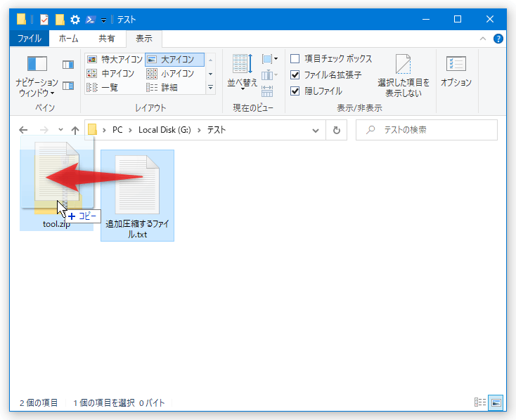
Task: Select 大アイコン layout
Action: (x=174, y=60)
